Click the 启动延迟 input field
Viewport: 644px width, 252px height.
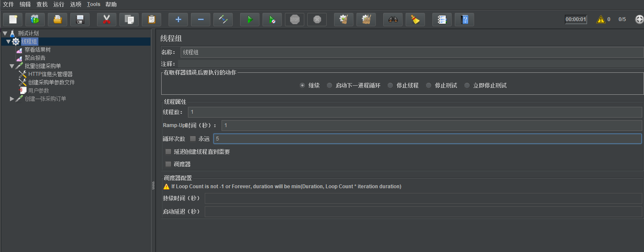[423, 212]
